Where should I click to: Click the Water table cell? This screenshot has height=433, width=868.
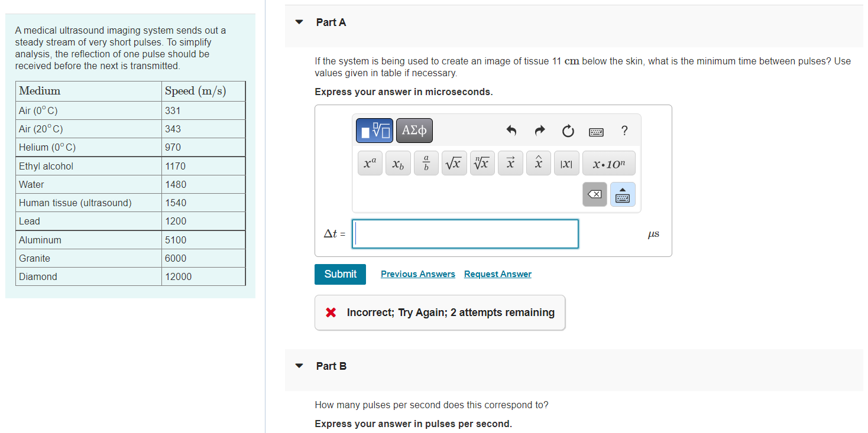(x=89, y=184)
